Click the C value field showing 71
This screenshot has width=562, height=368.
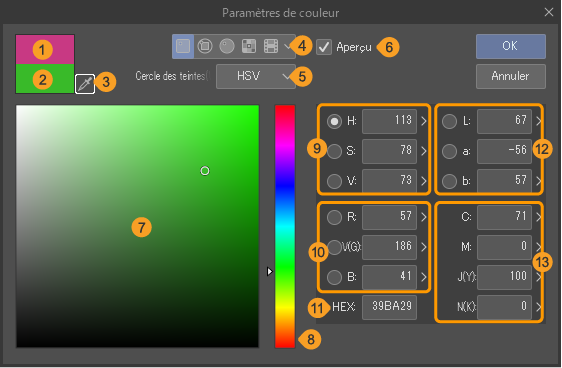[x=504, y=217]
